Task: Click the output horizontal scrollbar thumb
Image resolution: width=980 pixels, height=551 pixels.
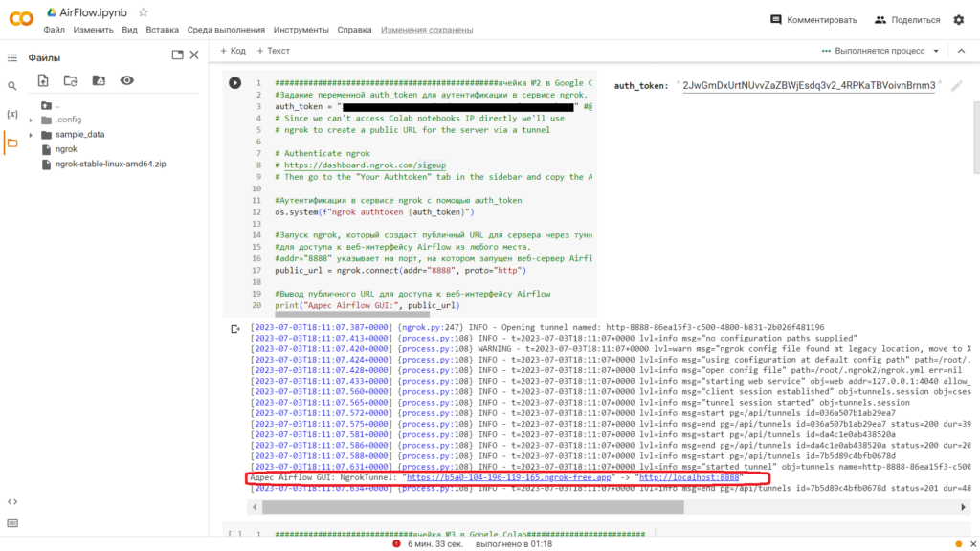Action: [x=473, y=507]
